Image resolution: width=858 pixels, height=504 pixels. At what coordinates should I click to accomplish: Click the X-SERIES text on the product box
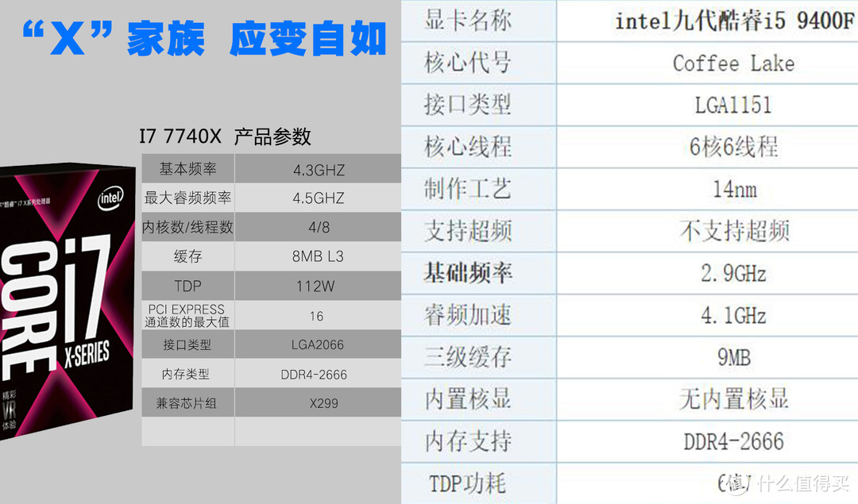(x=87, y=354)
